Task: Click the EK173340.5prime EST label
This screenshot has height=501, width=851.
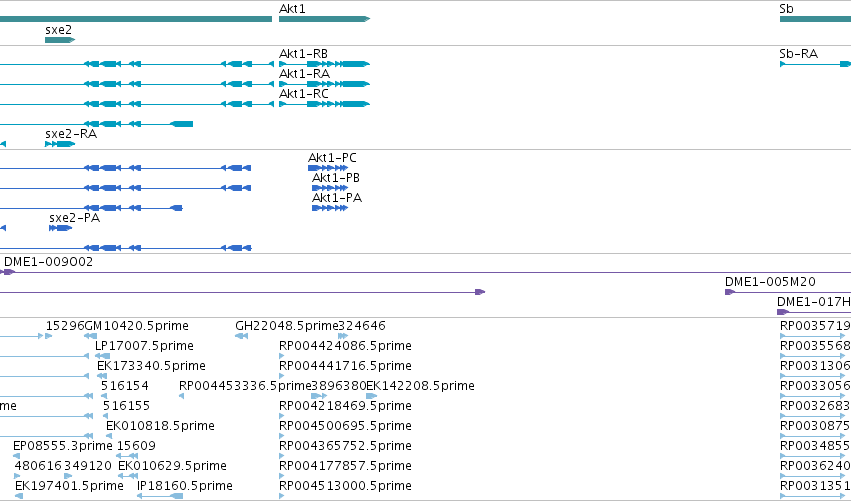Action: click(x=151, y=366)
